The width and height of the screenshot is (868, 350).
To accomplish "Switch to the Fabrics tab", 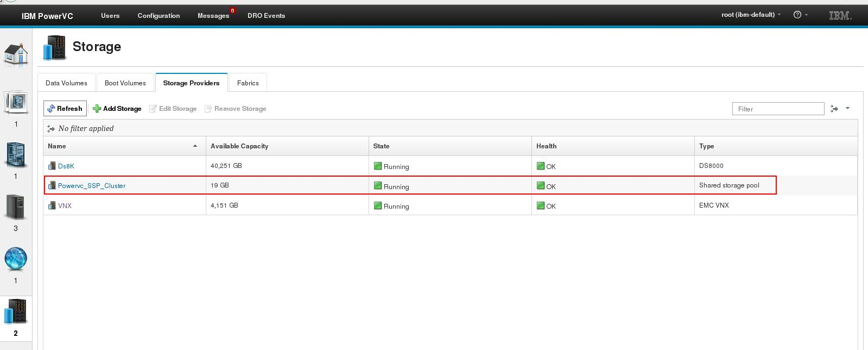I will (x=248, y=83).
